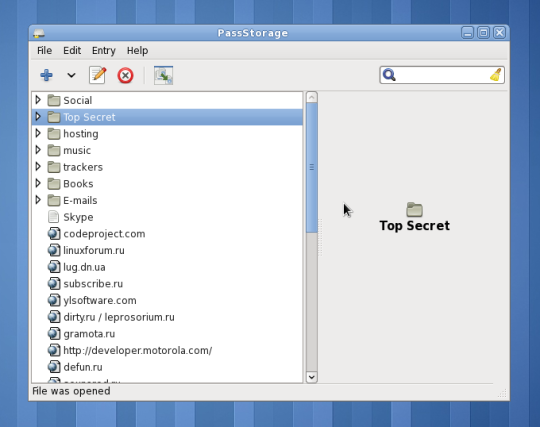
Task: Click the red Delete entry icon
Action: pos(125,75)
